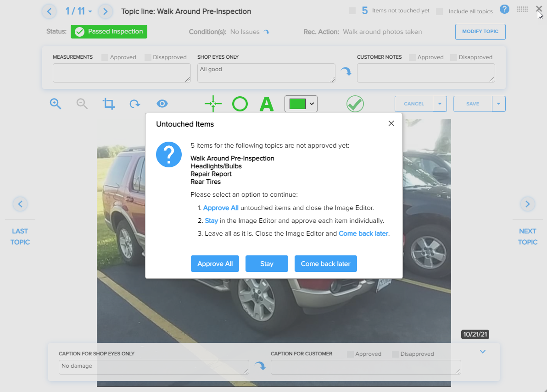Click the zoom in magnifier icon

click(x=56, y=104)
